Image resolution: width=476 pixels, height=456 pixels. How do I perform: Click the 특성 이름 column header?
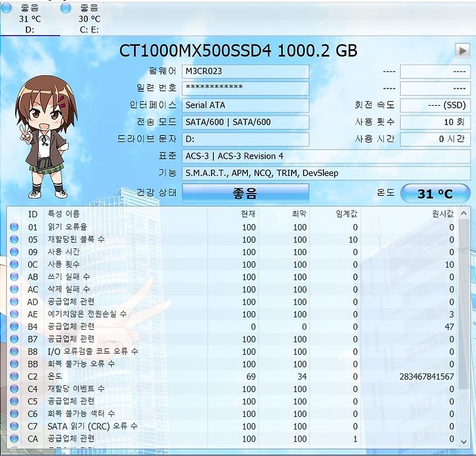pos(126,214)
